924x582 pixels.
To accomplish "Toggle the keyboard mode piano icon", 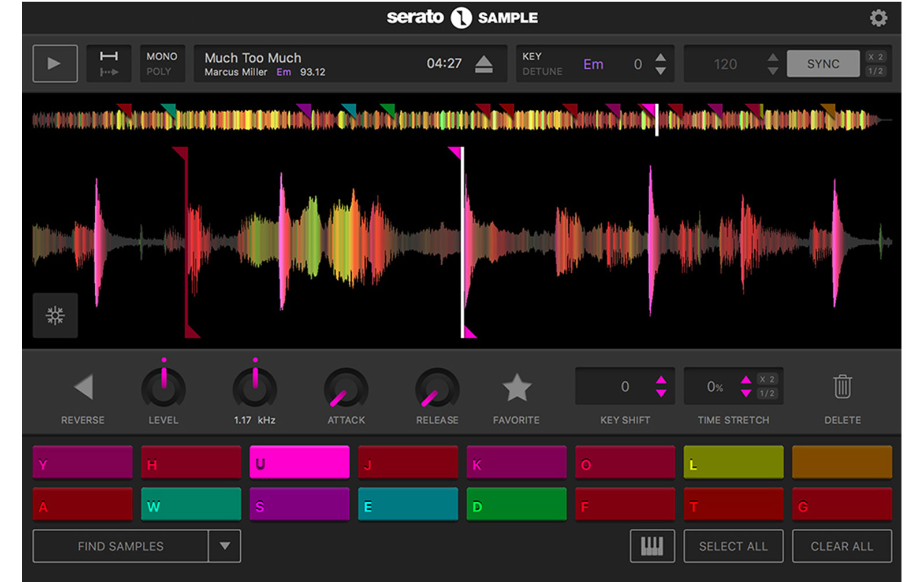I will [x=653, y=546].
